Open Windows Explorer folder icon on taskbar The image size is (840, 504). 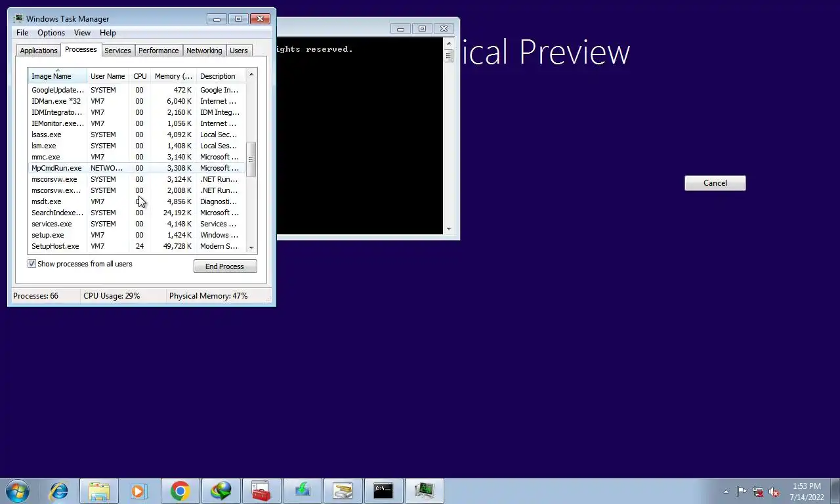[x=99, y=491]
